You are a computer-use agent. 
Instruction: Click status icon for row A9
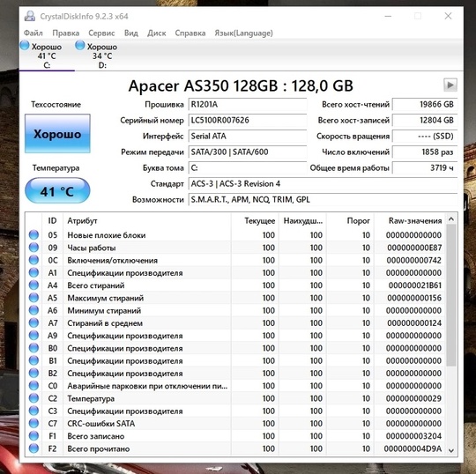33,336
